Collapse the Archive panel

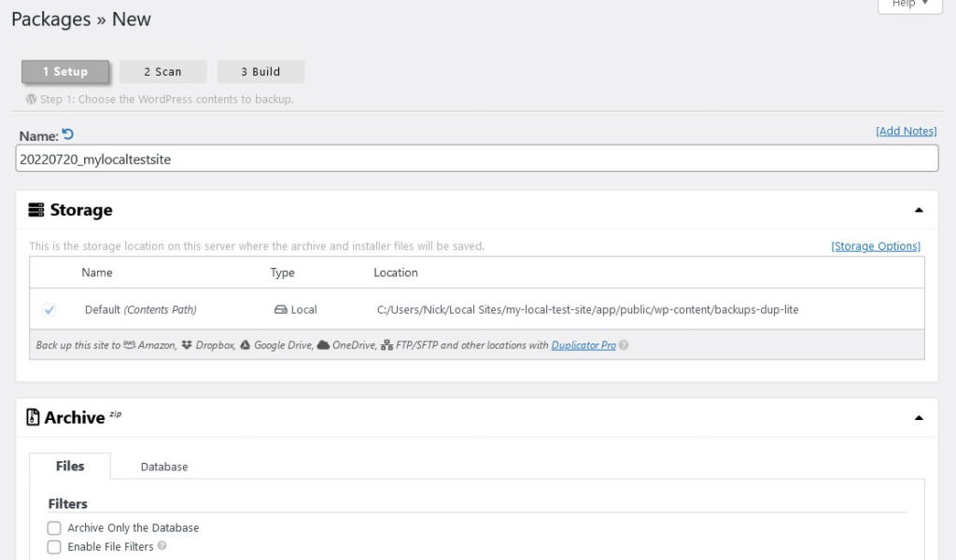[919, 418]
